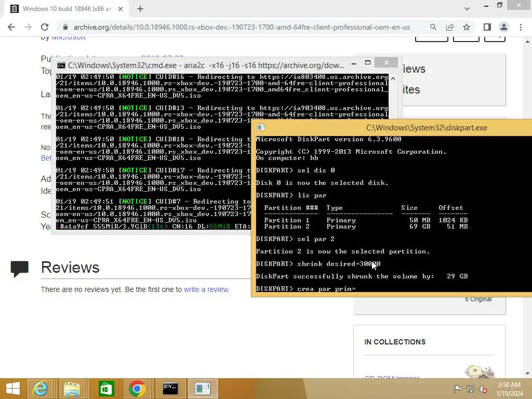Screen dimensions: 532x399
Task: Close the Windows 10 build 18946 tab
Action: (x=121, y=9)
